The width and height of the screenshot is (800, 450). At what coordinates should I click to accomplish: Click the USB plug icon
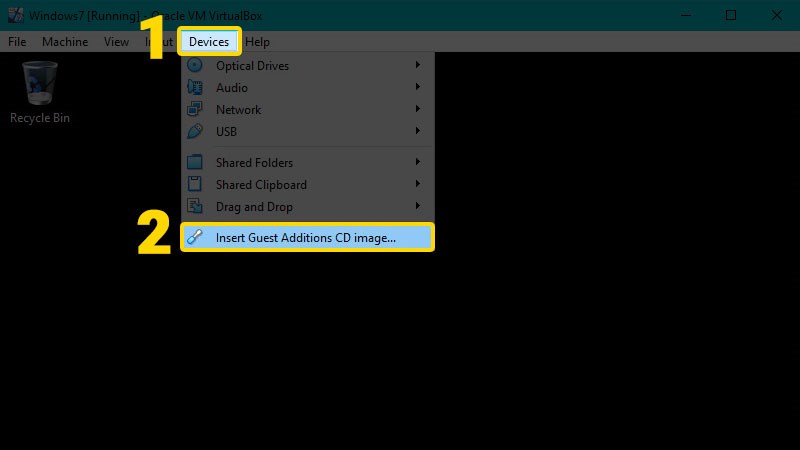194,131
